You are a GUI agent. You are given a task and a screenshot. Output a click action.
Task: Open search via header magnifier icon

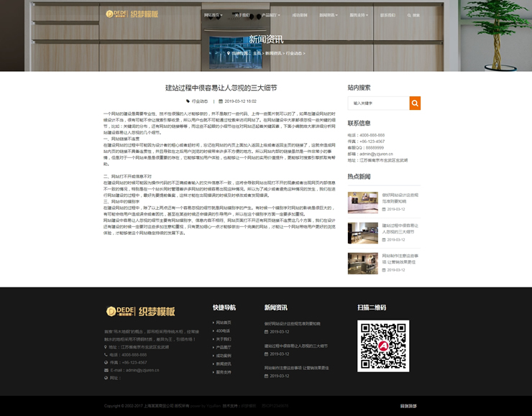[410, 15]
